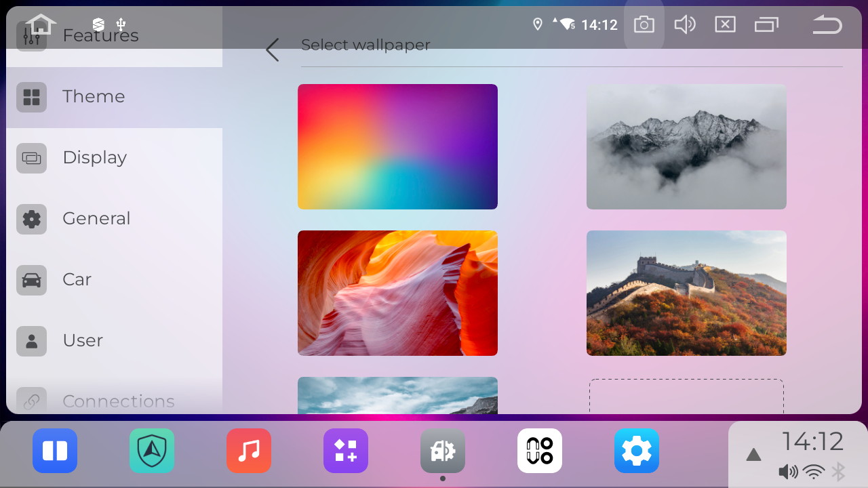
Task: Select the snowy mountain wallpaper
Action: pos(686,146)
